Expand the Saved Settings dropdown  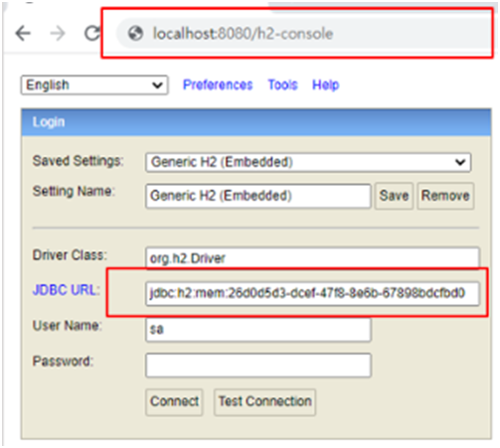pyautogui.click(x=308, y=162)
